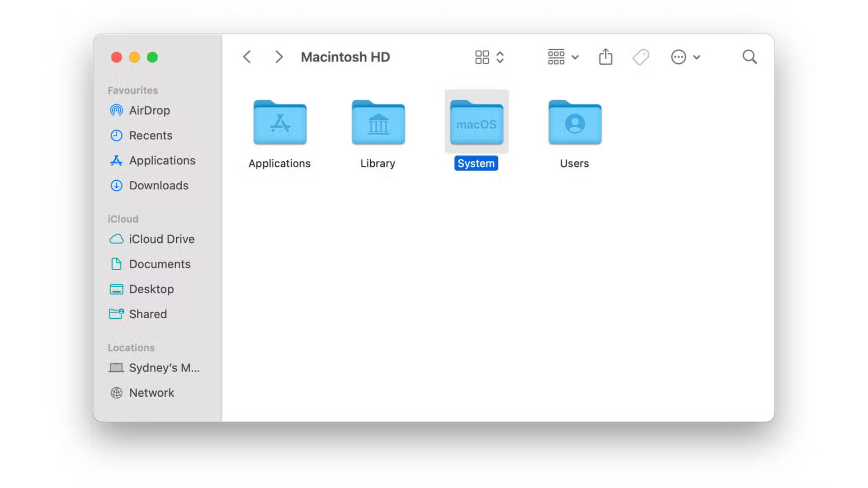Screen dimensions: 868x488
Task: Go forward with the right arrow
Action: [x=278, y=57]
